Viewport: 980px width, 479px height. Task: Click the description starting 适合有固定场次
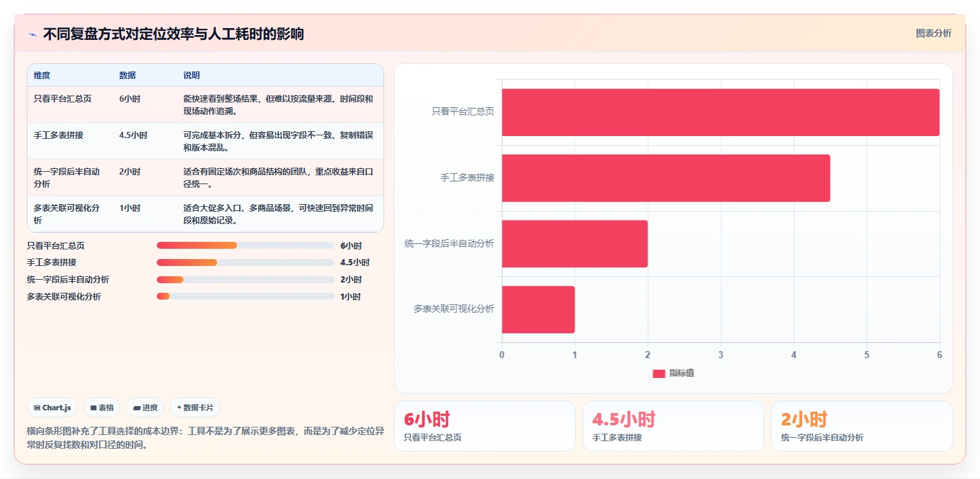pyautogui.click(x=278, y=178)
